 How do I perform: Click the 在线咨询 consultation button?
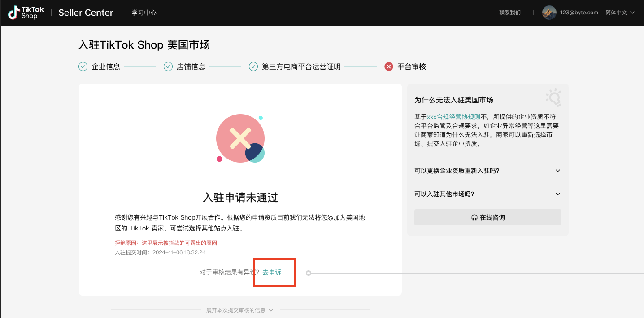pyautogui.click(x=487, y=217)
